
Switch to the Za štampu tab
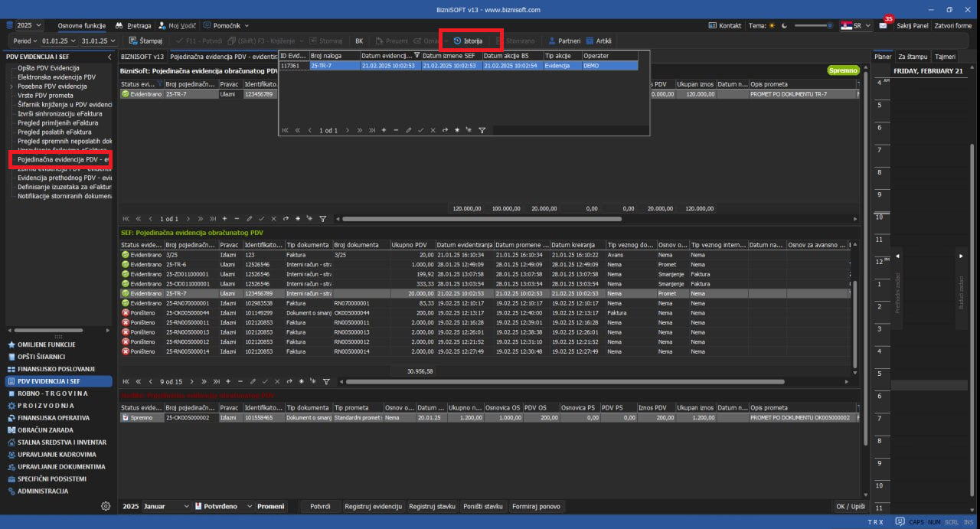pyautogui.click(x=913, y=57)
